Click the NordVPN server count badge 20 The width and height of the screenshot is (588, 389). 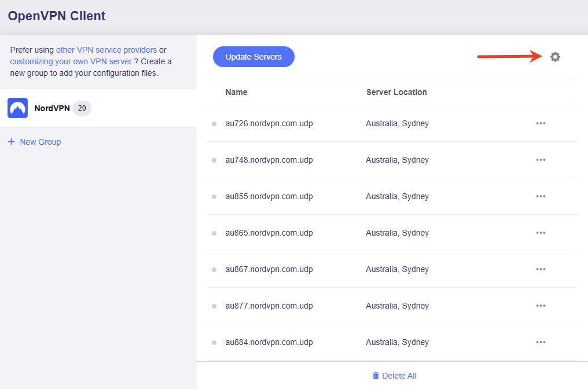pos(82,108)
